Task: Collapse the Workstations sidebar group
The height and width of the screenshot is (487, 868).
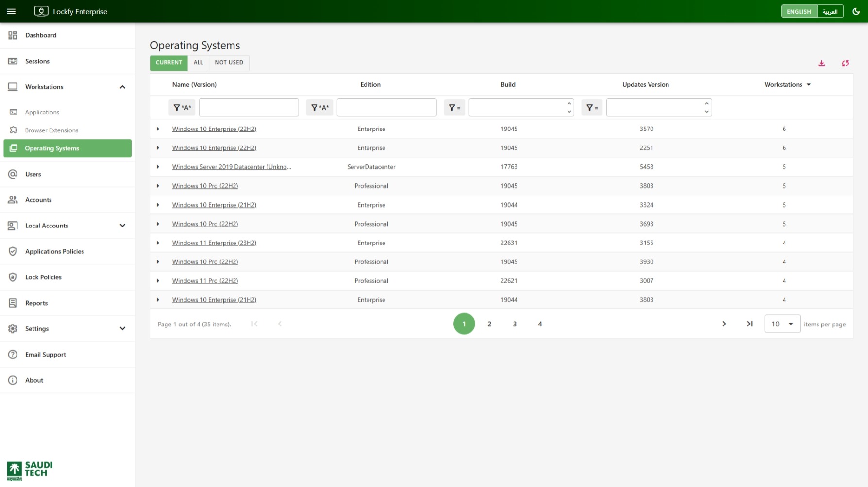Action: [x=122, y=87]
